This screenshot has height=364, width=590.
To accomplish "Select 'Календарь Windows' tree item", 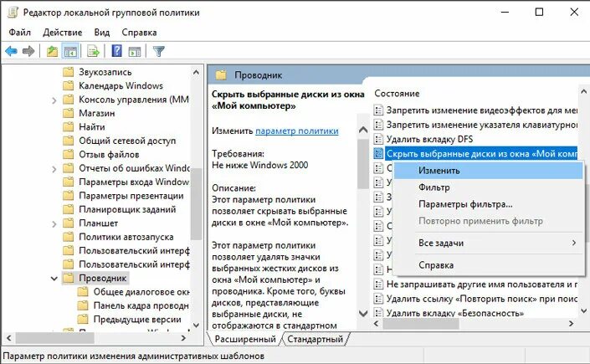I will coord(121,86).
